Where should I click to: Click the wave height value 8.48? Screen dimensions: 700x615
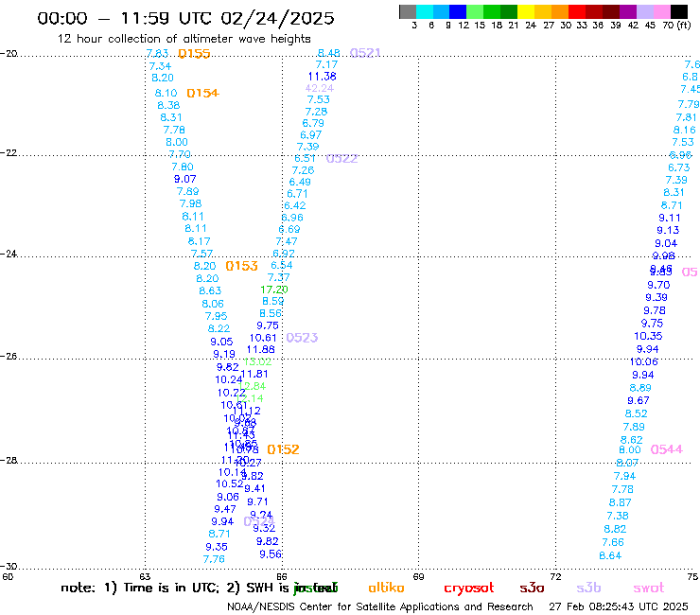[x=329, y=53]
